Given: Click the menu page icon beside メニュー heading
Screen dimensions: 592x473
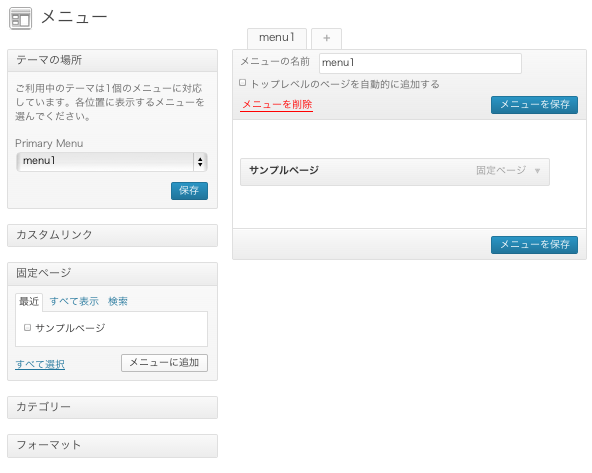Looking at the screenshot, I should [x=20, y=19].
